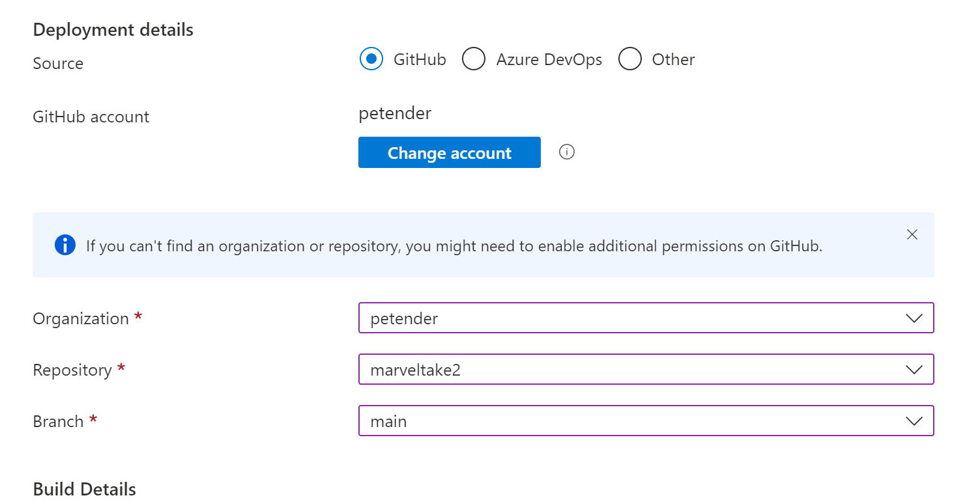Click the Change account button
Image resolution: width=980 pixels, height=500 pixels.
pos(449,152)
